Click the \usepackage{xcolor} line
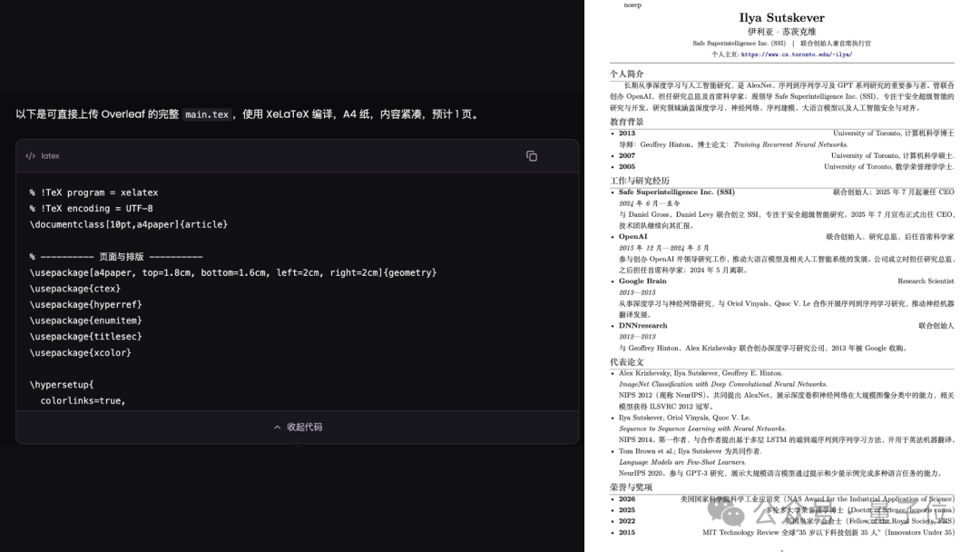980x552 pixels. coord(81,352)
